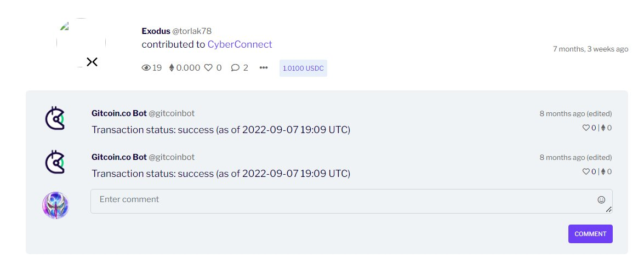This screenshot has width=644, height=264.
Task: Click the Ethereum tip icon on Exodus post
Action: (x=172, y=68)
